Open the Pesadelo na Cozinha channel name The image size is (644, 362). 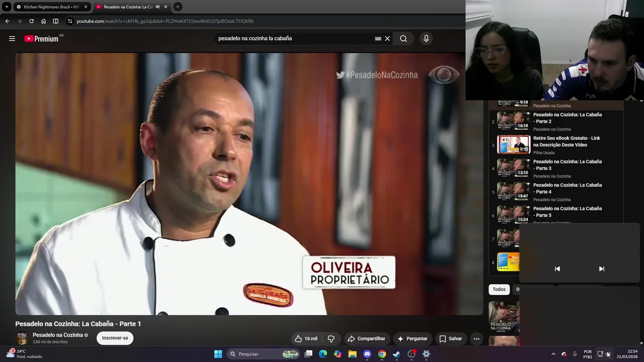pyautogui.click(x=58, y=335)
